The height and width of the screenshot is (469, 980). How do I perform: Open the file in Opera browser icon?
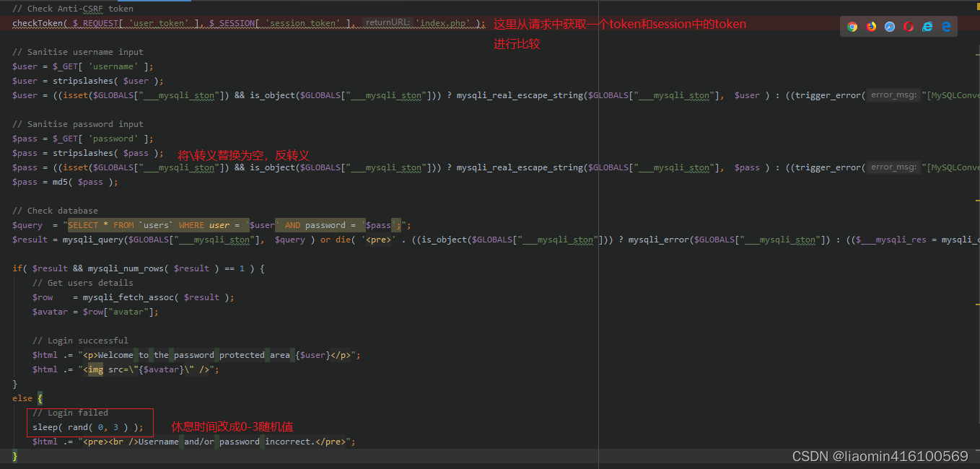point(909,27)
